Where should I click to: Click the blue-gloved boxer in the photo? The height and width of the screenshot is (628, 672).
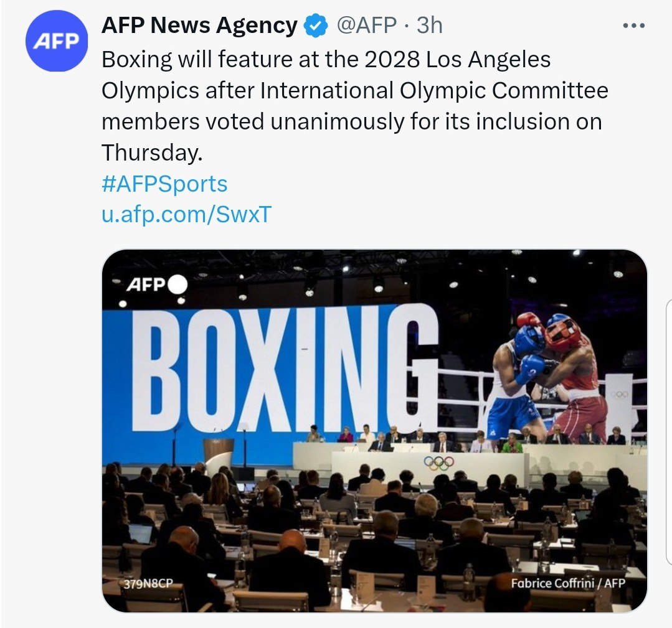point(516,382)
